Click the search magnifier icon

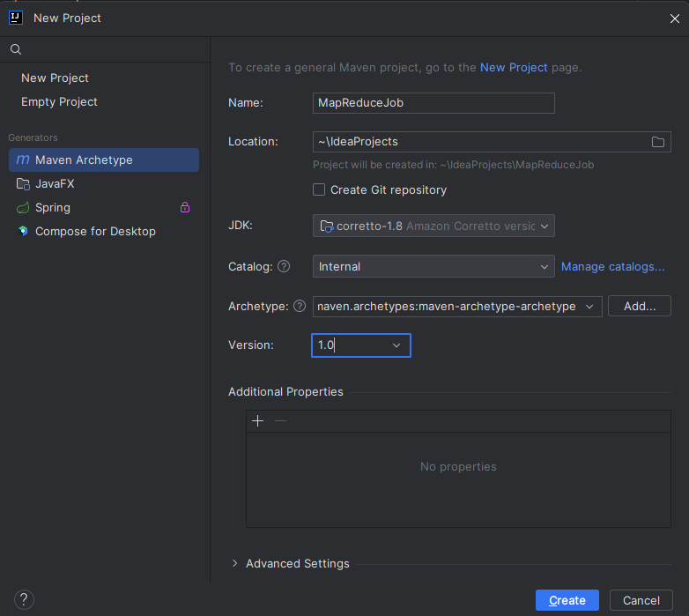[16, 50]
